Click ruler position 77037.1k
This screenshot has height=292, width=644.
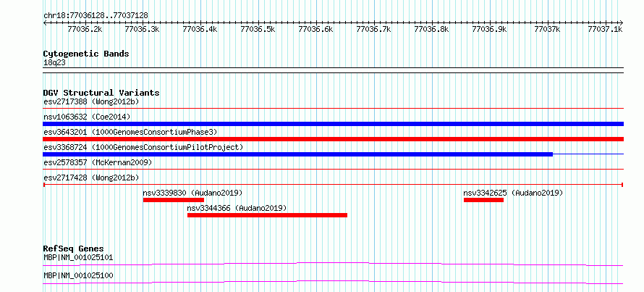606,29
